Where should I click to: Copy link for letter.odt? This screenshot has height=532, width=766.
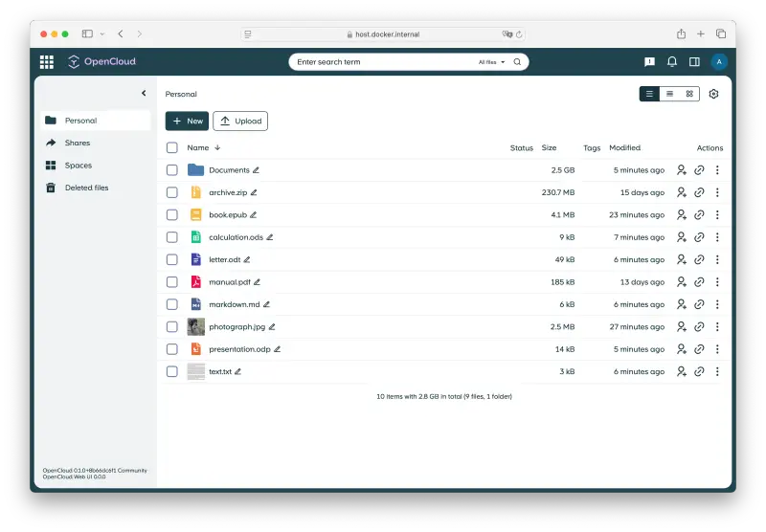coord(699,259)
